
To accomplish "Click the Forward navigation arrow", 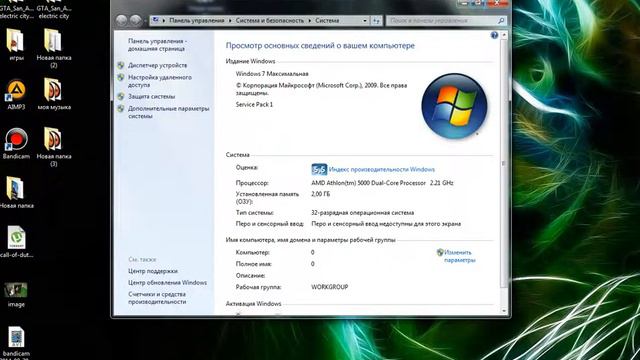I will [x=136, y=20].
